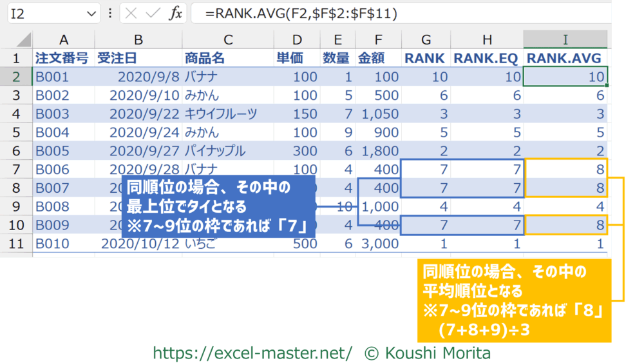Click the RANK.EQ header cell

(486, 58)
